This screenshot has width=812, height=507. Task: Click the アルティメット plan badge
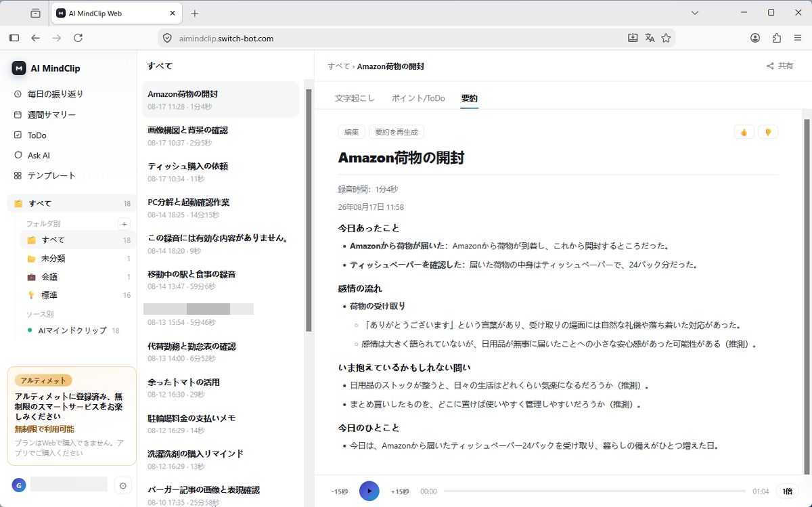[43, 380]
